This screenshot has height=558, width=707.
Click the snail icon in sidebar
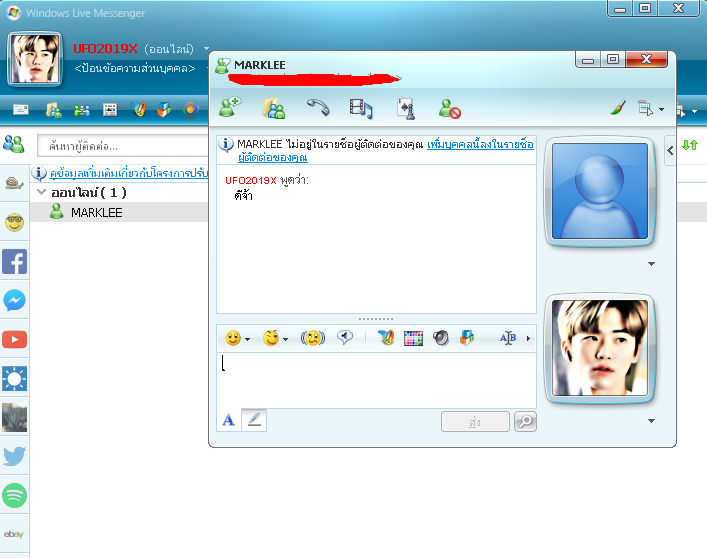[x=14, y=183]
